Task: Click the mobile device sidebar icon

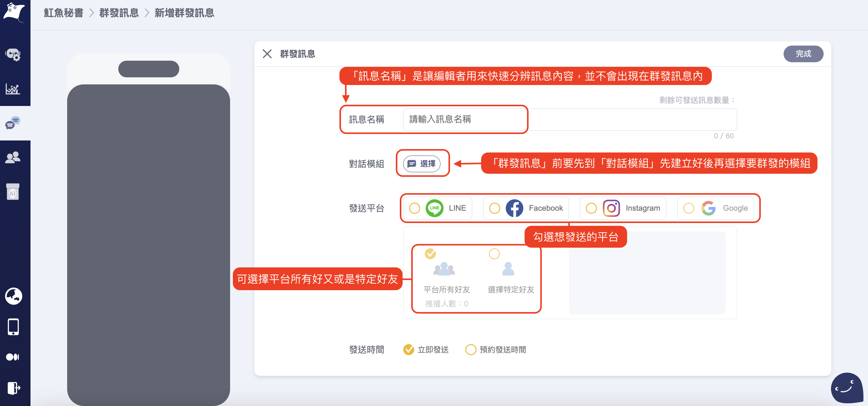Action: click(13, 327)
